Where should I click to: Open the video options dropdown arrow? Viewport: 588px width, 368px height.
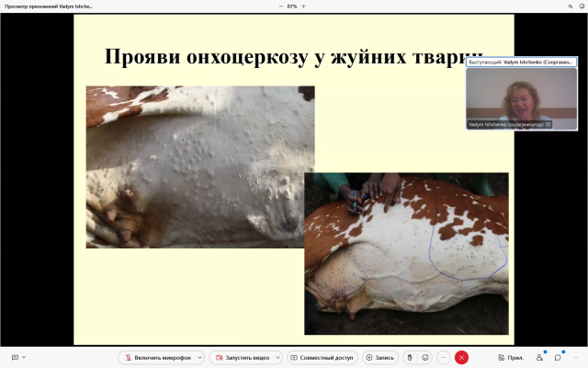point(277,358)
